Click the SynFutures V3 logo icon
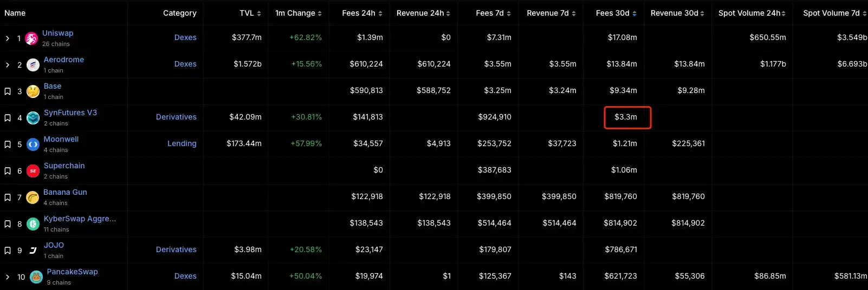The height and width of the screenshot is (290, 868). pyautogui.click(x=33, y=118)
